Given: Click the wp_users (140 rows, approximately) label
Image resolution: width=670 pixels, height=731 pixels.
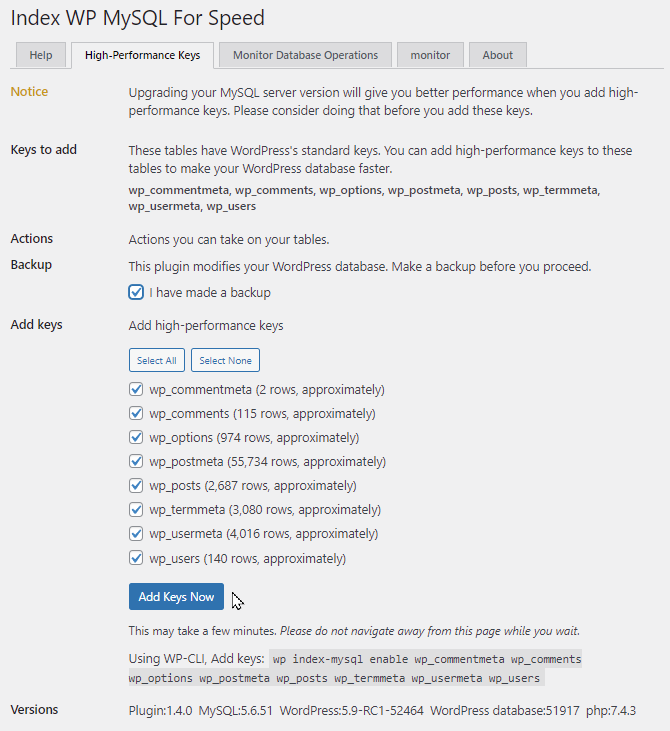Looking at the screenshot, I should (x=248, y=559).
